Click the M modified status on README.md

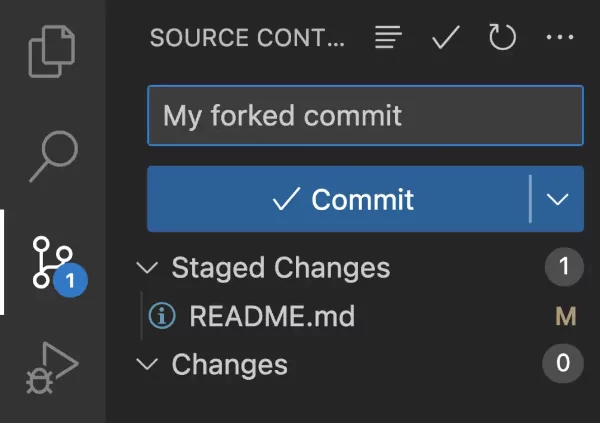566,317
